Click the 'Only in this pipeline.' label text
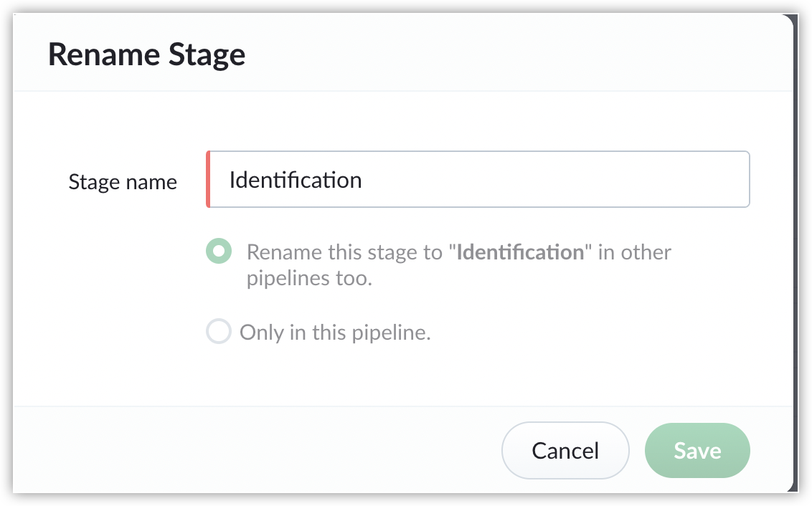The width and height of the screenshot is (812, 506). [x=335, y=333]
